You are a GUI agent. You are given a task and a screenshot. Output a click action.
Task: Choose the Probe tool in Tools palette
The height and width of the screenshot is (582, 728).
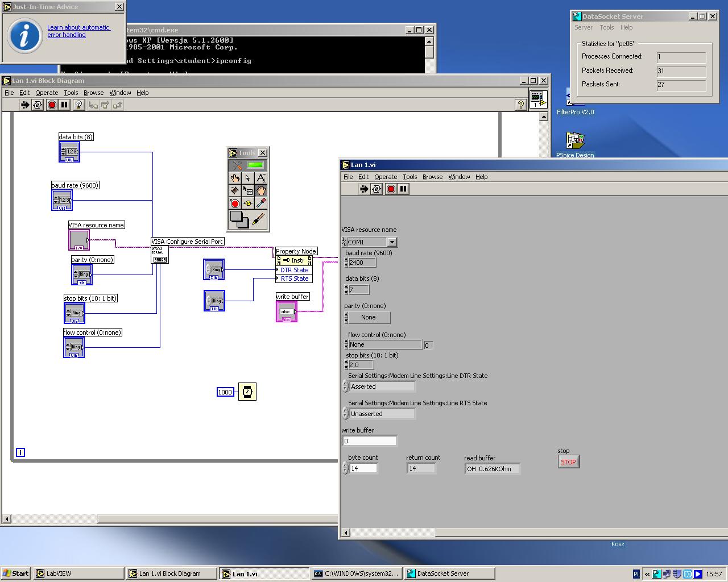point(248,203)
